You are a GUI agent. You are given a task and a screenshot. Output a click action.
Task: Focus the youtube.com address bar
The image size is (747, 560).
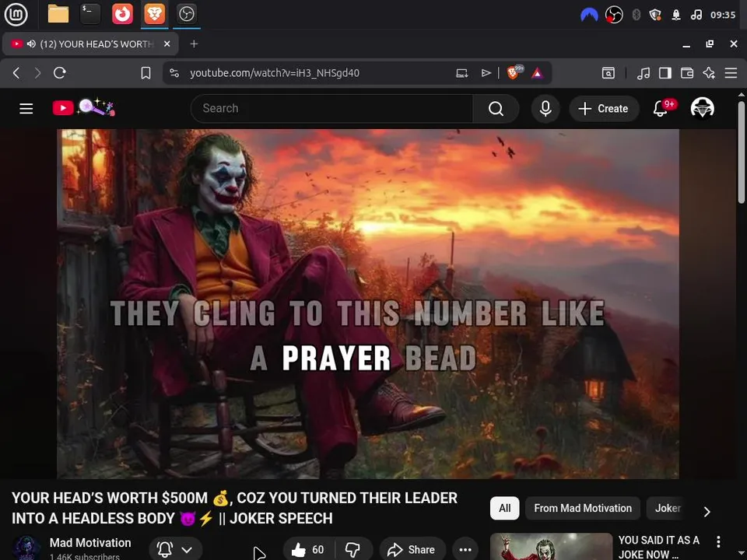275,73
